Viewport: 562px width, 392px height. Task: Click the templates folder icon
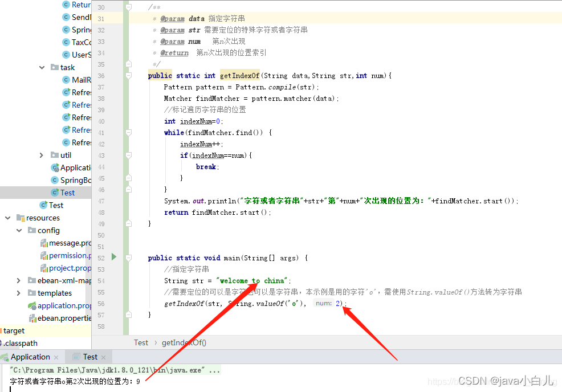click(32, 293)
